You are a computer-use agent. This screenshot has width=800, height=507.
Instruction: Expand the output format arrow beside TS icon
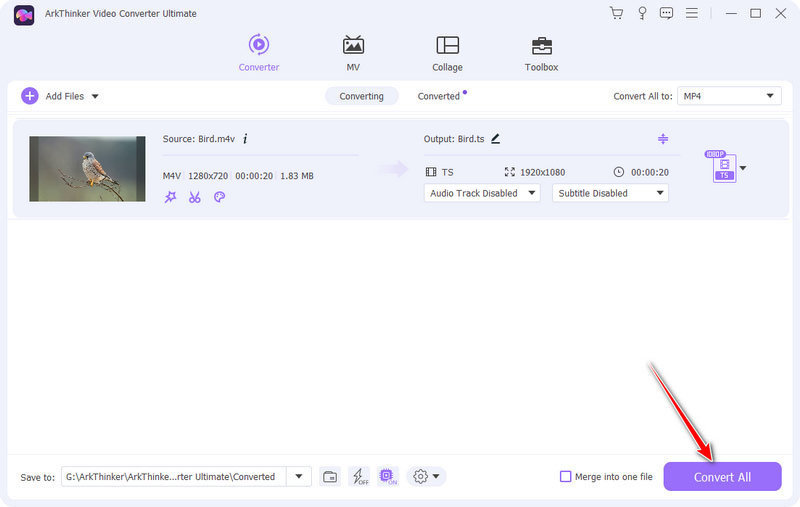tap(743, 168)
